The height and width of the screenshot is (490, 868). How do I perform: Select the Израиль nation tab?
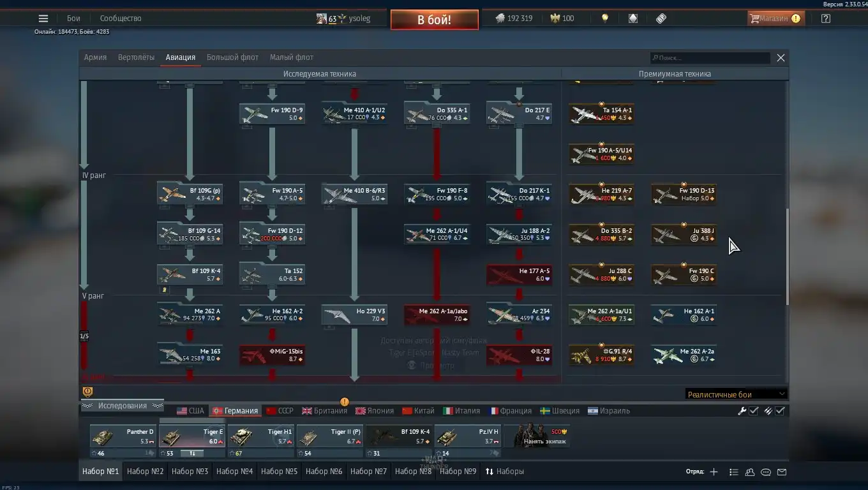coord(609,411)
